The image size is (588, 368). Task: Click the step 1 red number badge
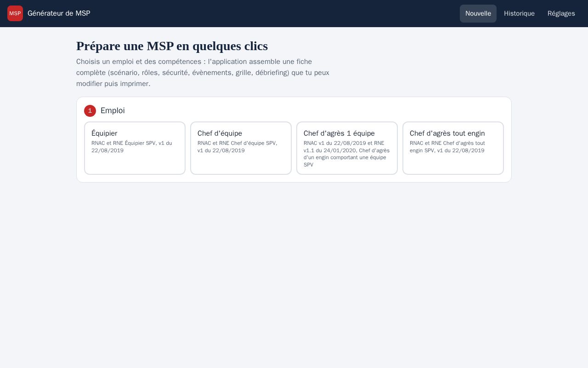point(90,111)
